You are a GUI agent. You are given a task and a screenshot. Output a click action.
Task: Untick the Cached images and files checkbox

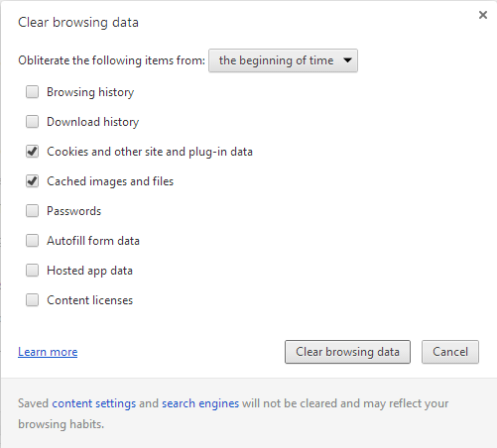[32, 181]
